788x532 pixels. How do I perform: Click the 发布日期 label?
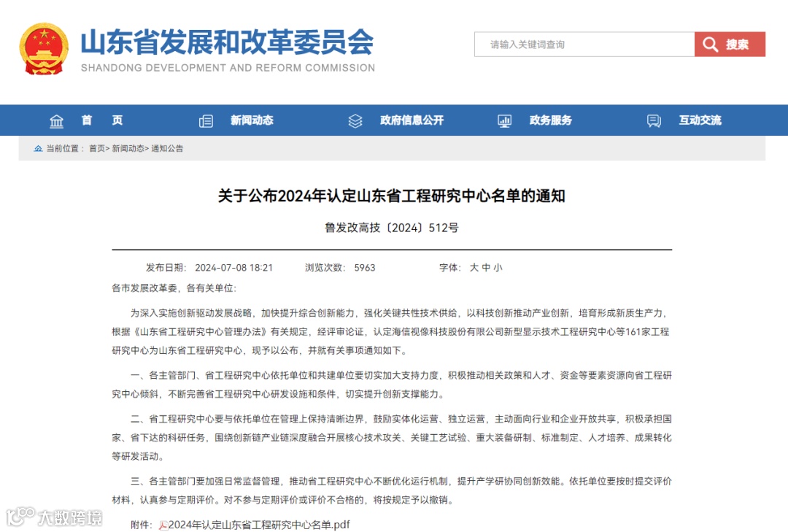pyautogui.click(x=166, y=268)
